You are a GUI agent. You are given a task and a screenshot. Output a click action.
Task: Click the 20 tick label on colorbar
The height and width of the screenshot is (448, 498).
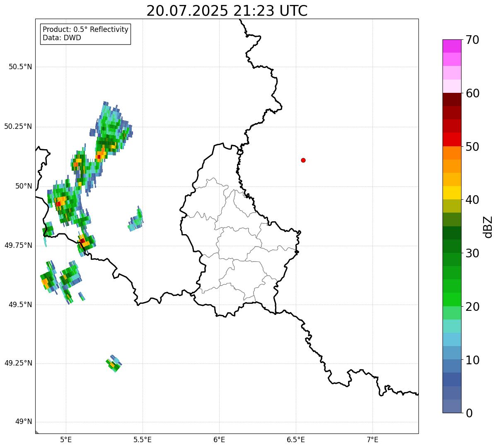click(x=472, y=307)
